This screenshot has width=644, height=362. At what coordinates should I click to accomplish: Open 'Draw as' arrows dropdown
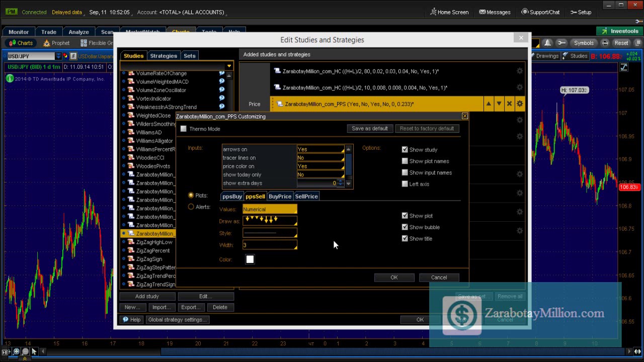click(x=270, y=221)
